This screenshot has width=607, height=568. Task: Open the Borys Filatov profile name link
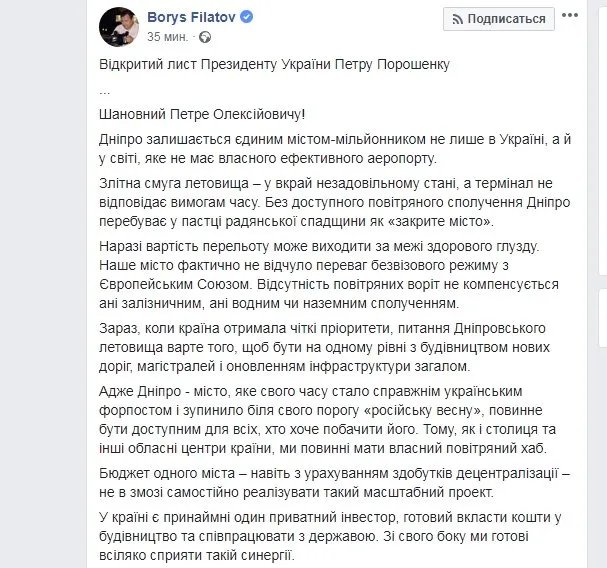pos(195,18)
